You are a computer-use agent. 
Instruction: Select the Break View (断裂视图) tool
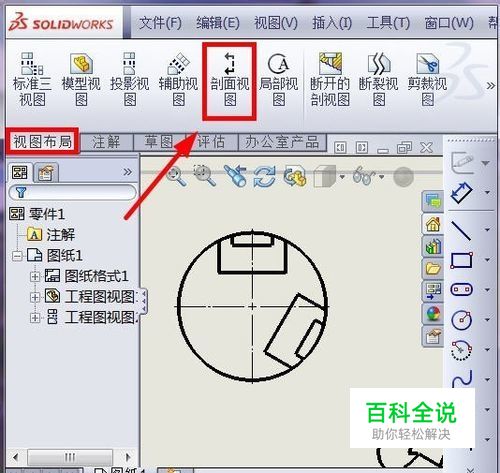378,79
